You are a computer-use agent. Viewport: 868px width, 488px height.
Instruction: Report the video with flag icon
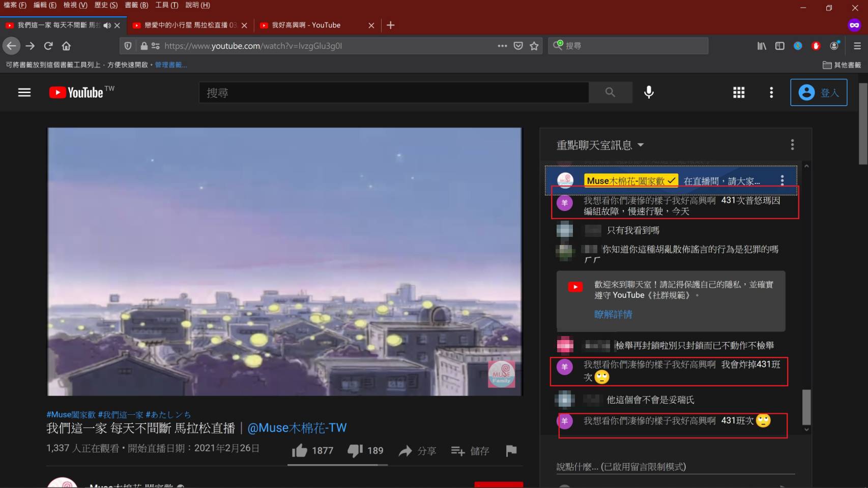pyautogui.click(x=511, y=450)
